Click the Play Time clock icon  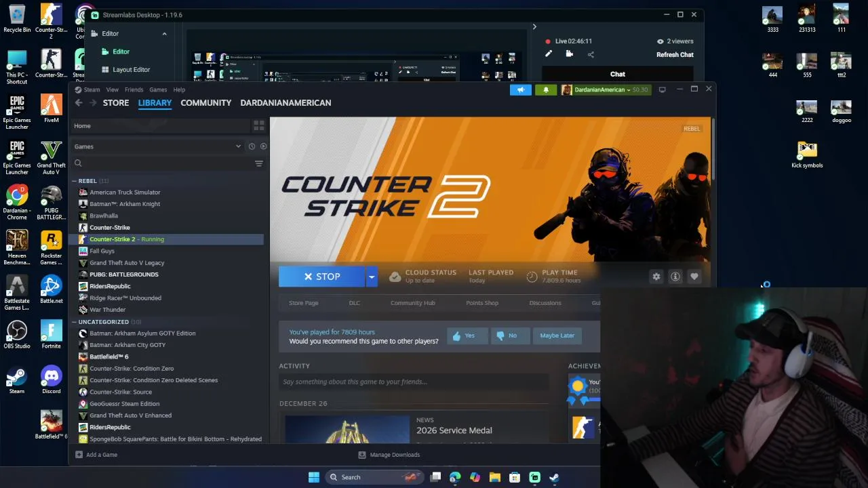pos(532,277)
